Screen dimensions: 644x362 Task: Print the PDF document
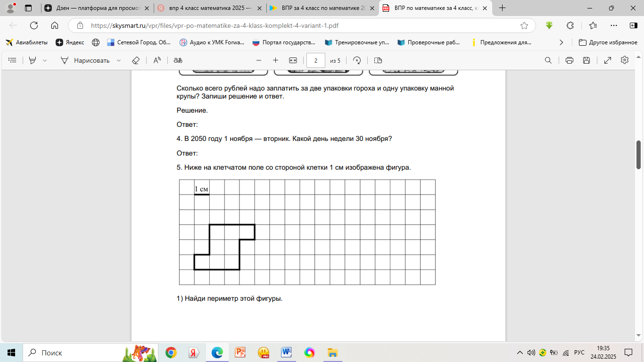click(570, 60)
